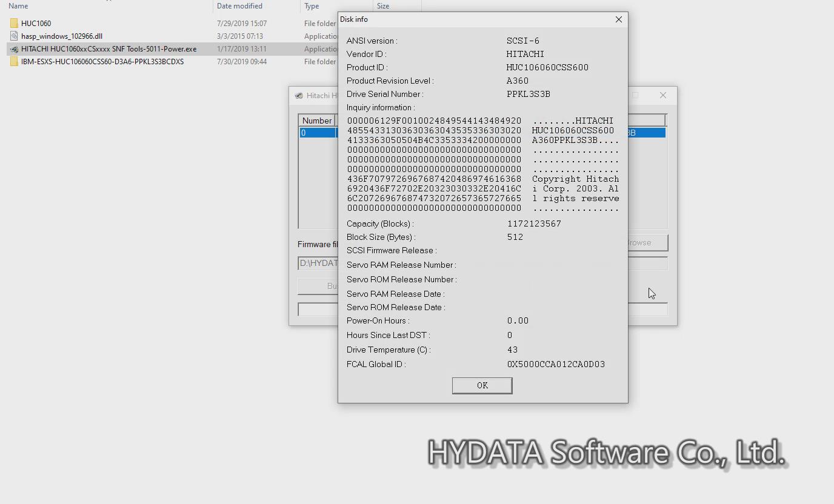The height and width of the screenshot is (504, 834).
Task: Select HITACHI HUC1060xxCSxxxx SNF Tools-5011-Power.exe
Action: click(109, 48)
